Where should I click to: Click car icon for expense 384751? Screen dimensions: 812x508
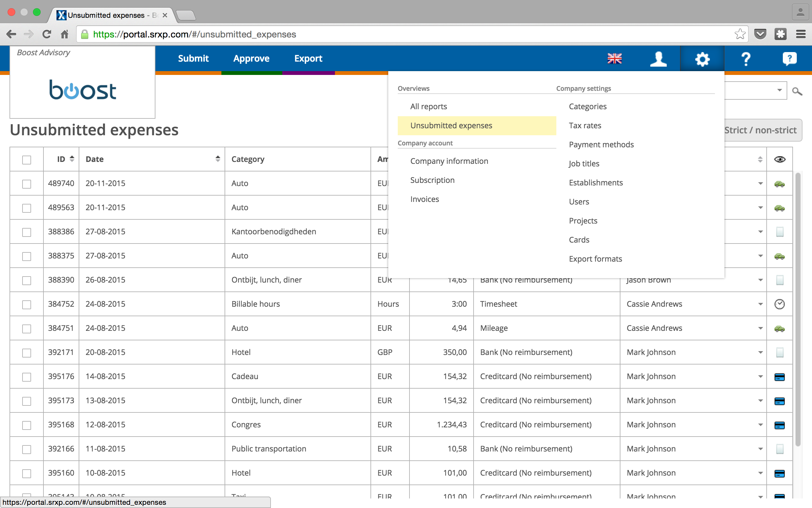point(779,328)
